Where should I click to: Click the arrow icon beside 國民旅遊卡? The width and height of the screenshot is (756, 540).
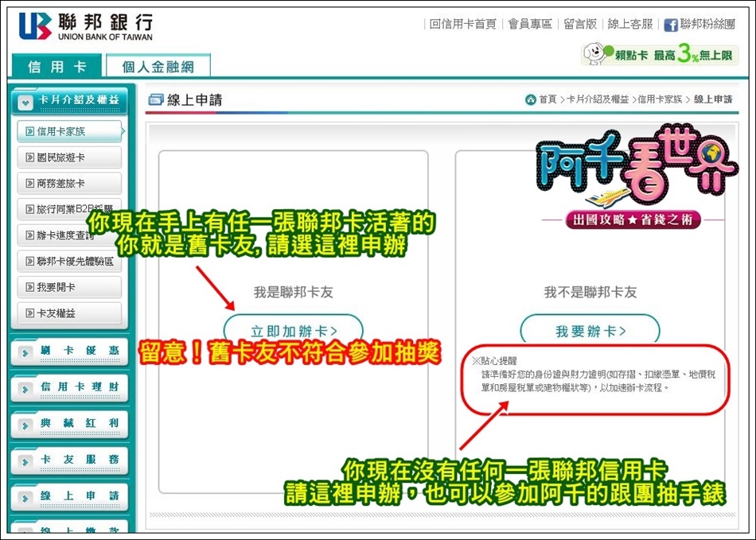(x=30, y=157)
